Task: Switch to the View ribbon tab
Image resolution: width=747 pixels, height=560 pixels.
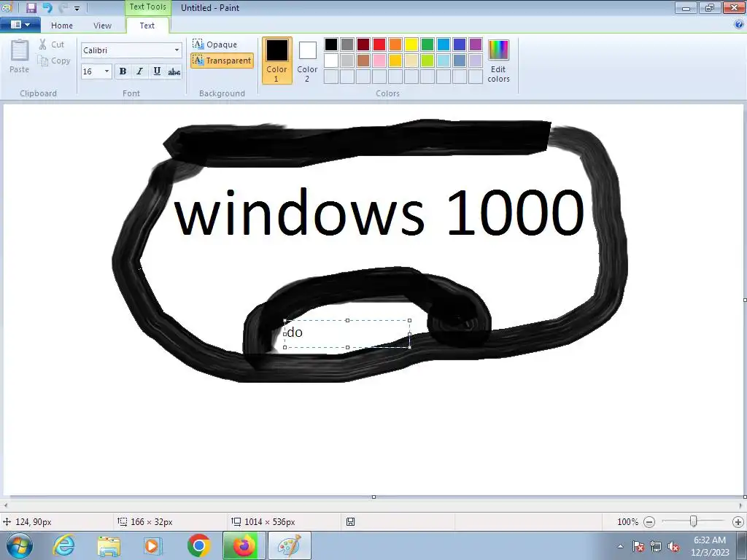Action: tap(102, 26)
